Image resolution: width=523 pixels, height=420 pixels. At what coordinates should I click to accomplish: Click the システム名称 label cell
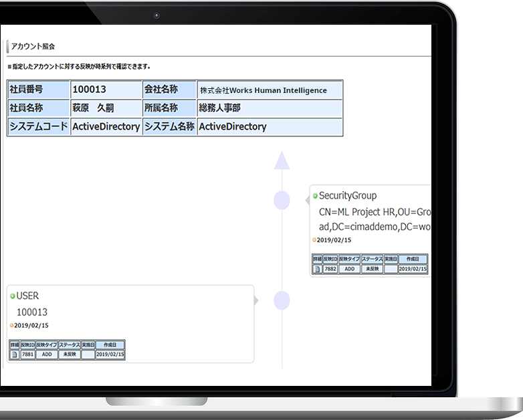point(169,126)
